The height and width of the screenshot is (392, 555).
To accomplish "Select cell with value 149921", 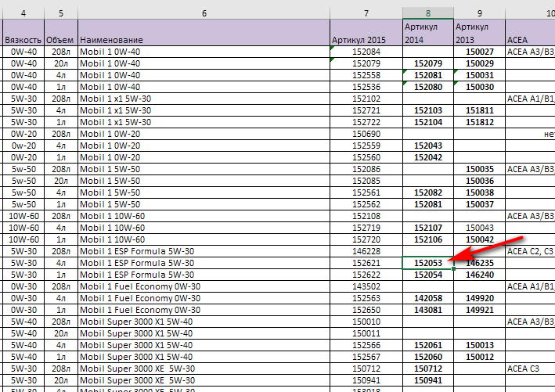I will click(479, 310).
